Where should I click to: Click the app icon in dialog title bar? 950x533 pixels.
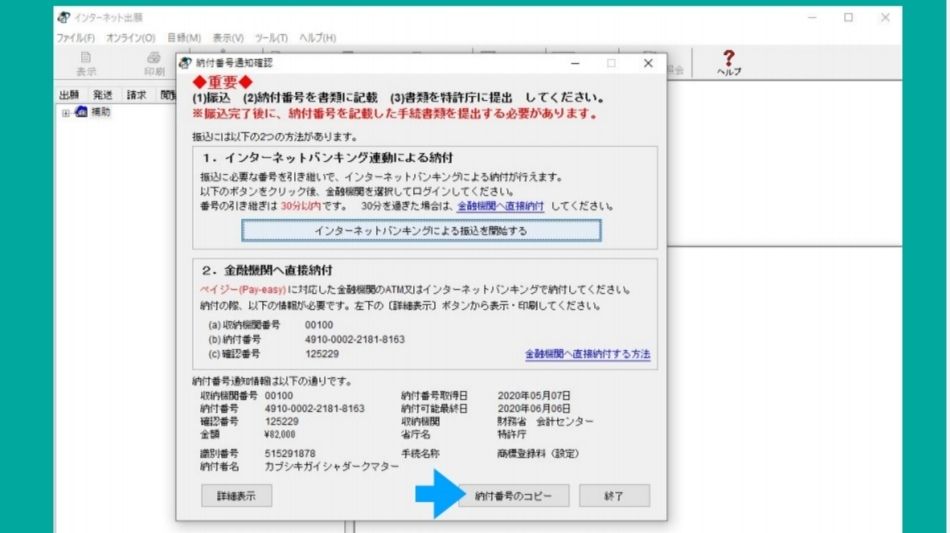(185, 62)
